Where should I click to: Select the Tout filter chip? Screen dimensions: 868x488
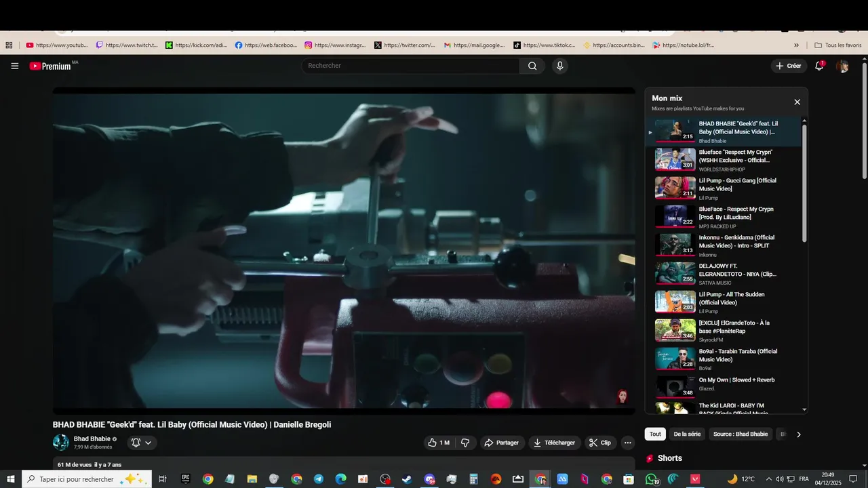click(x=655, y=434)
